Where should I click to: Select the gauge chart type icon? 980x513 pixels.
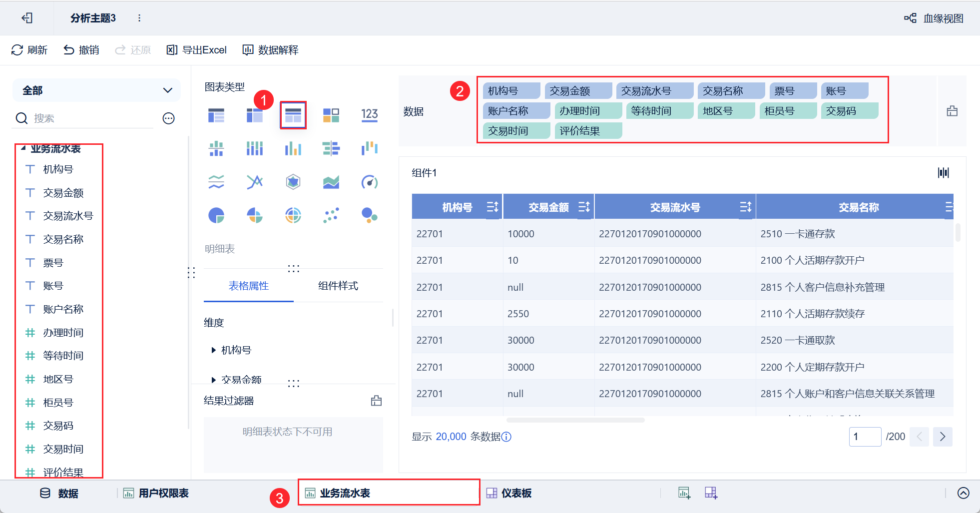pyautogui.click(x=369, y=182)
